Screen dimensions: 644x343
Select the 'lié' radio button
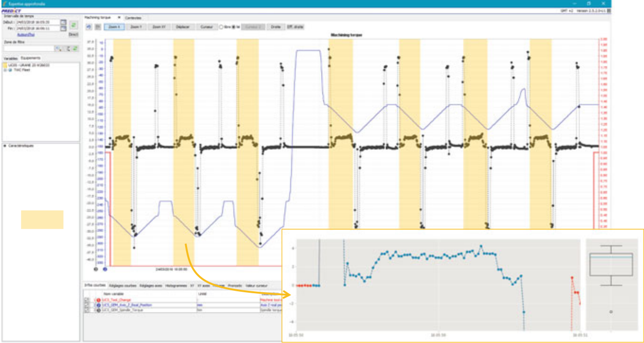pyautogui.click(x=233, y=27)
